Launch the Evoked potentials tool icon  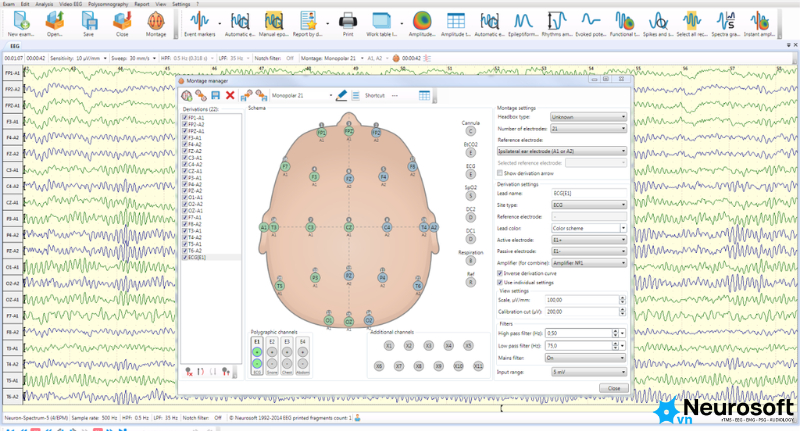tap(590, 23)
